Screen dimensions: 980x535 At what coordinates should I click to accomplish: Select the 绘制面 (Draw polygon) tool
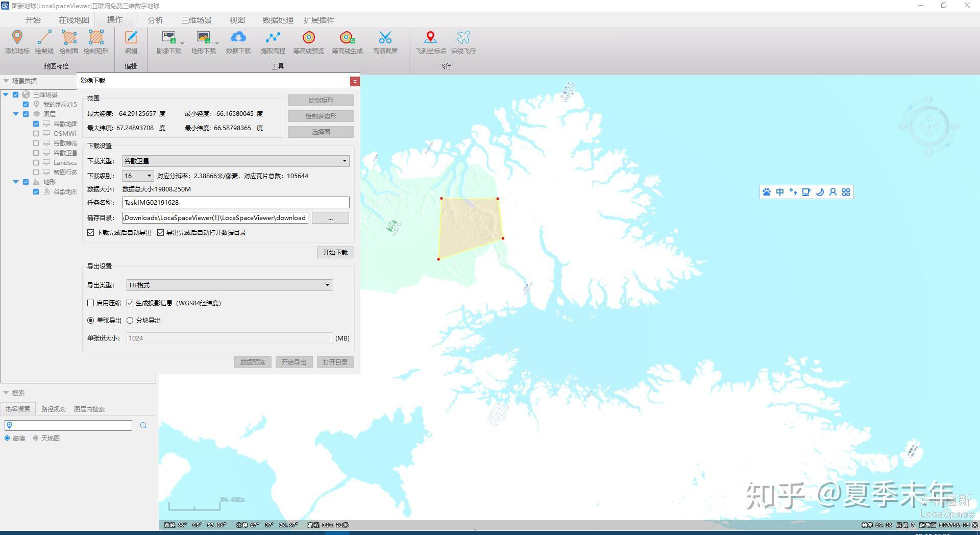69,37
